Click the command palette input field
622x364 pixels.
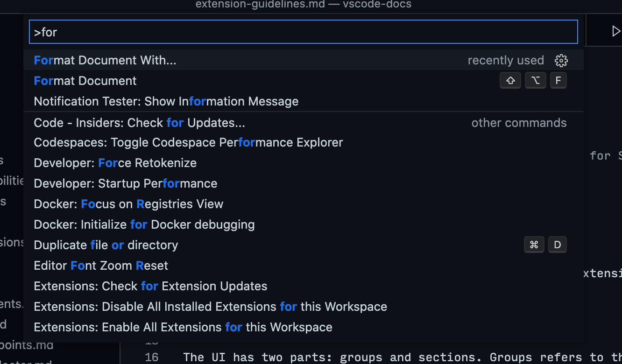tap(304, 31)
